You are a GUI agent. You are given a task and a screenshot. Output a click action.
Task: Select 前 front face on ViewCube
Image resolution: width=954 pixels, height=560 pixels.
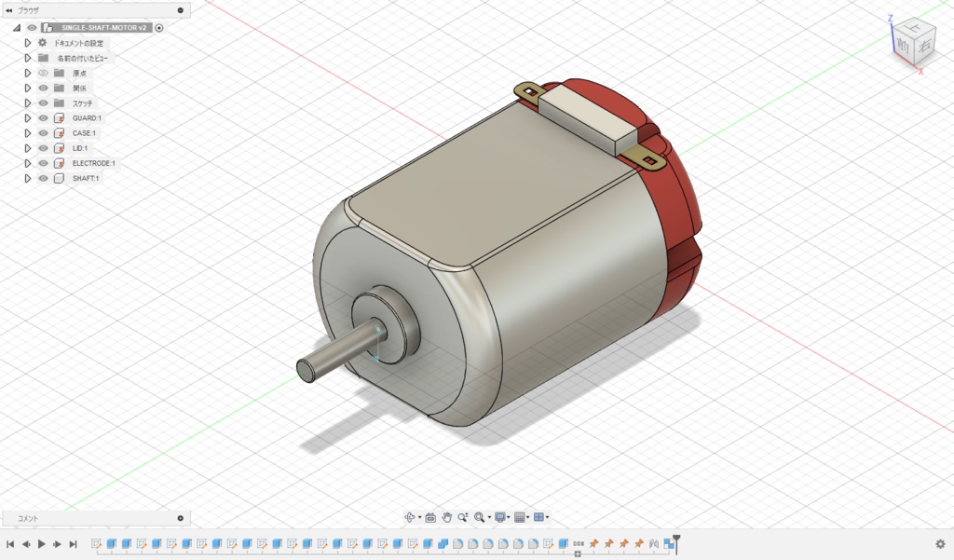[903, 47]
